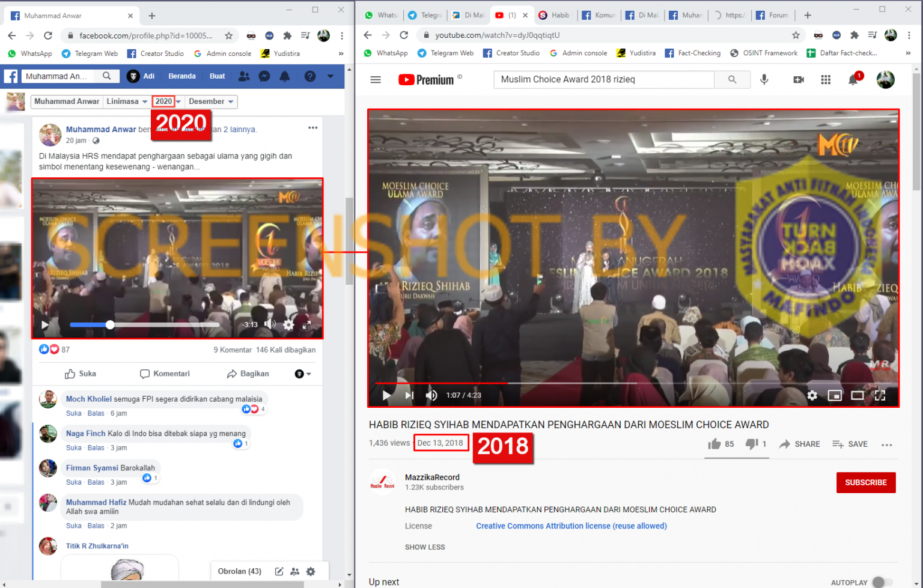This screenshot has height=588, width=923.
Task: Open Creative Commons Attribution license link
Action: point(571,526)
